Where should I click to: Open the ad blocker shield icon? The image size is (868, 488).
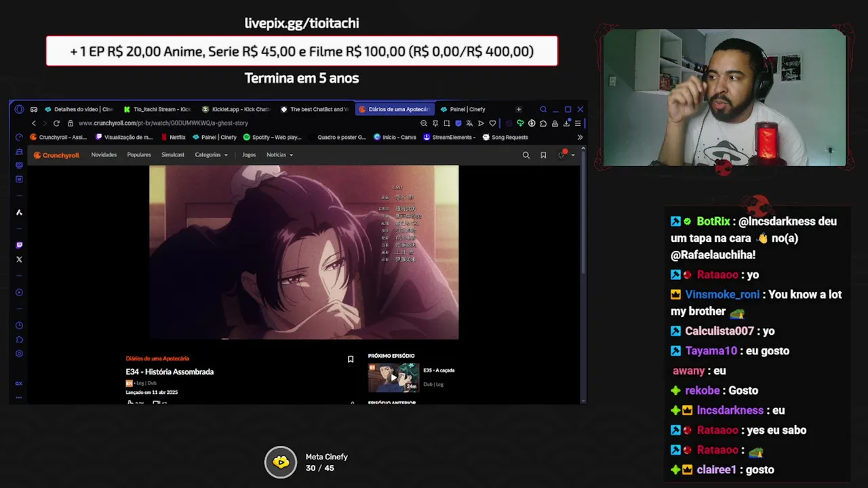point(458,123)
